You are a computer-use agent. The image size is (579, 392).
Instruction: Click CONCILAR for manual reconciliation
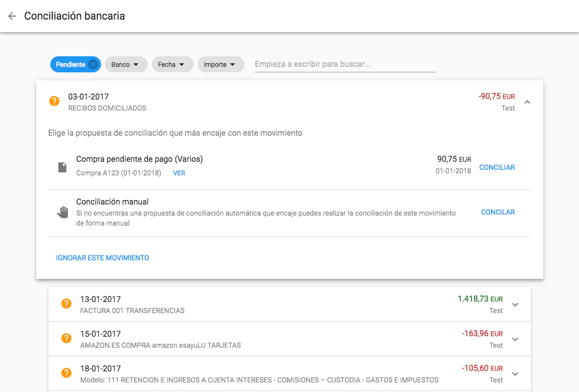[x=498, y=212]
